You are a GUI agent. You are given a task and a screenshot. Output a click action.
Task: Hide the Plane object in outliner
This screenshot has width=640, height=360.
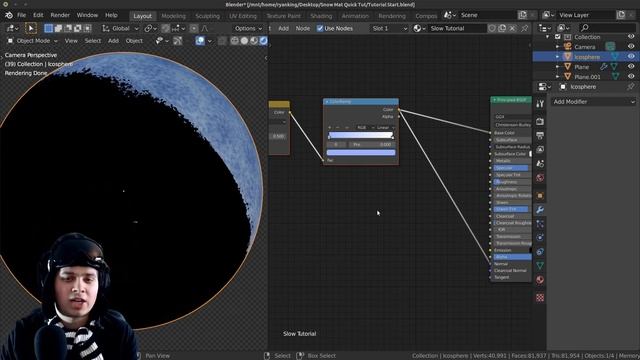point(631,67)
